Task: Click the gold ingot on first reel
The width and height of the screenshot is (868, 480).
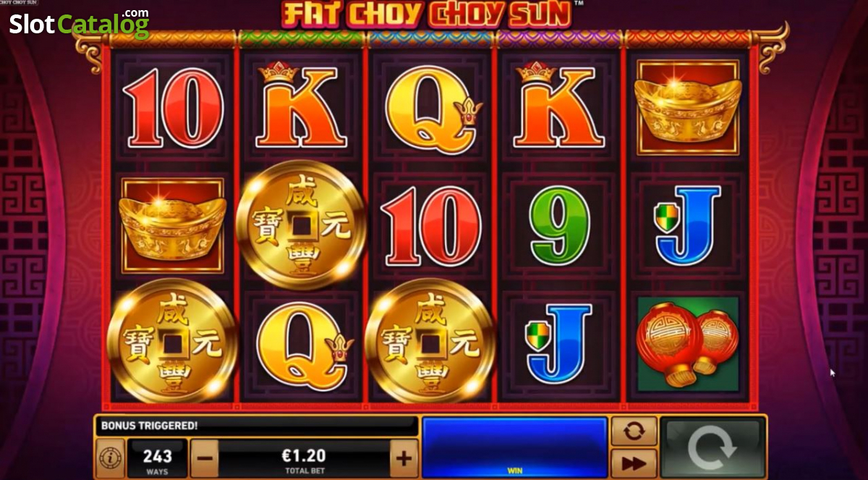Action: coord(172,225)
